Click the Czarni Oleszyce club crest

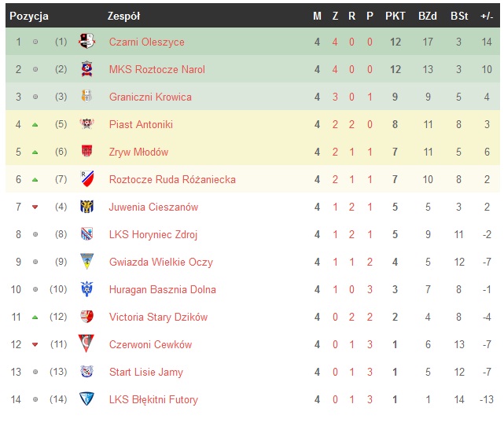[86, 42]
